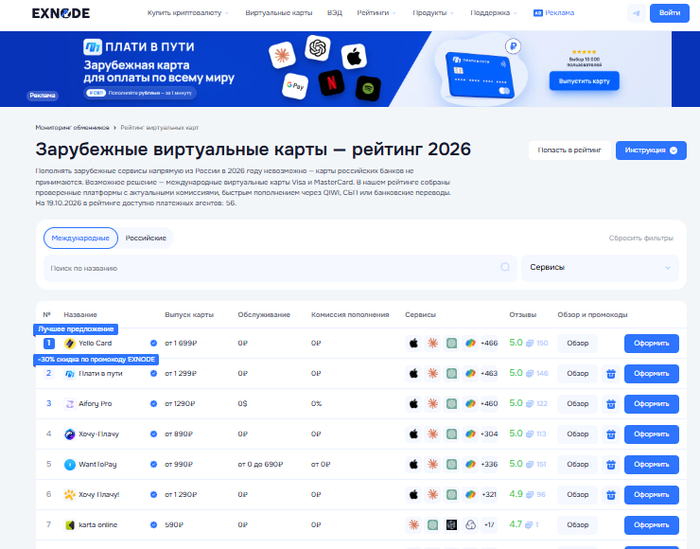Click Попасть в рейтинг button
This screenshot has height=549, width=700.
569,150
